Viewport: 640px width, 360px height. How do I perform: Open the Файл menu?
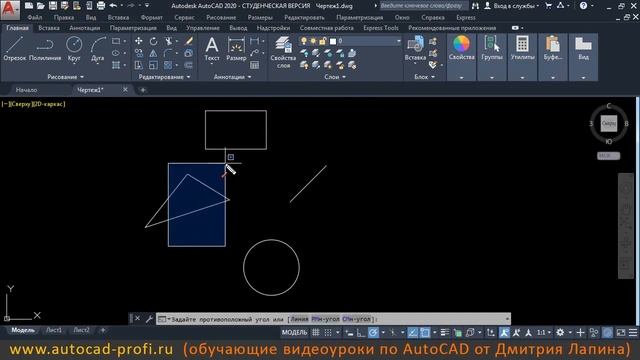(x=35, y=18)
